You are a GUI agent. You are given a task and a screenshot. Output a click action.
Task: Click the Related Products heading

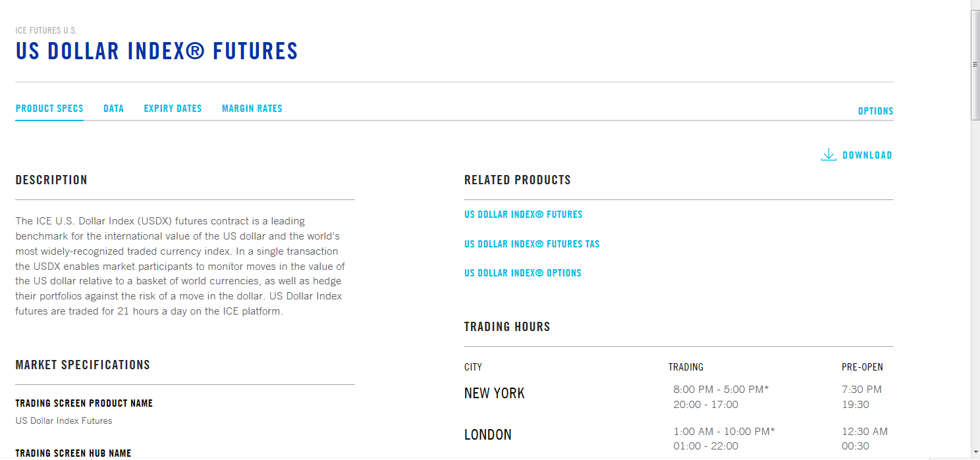pos(517,180)
